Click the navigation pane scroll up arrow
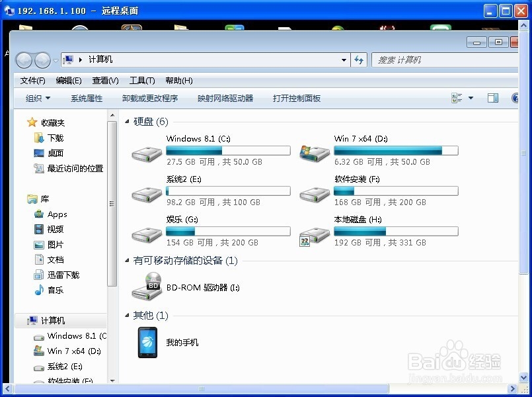 point(112,116)
